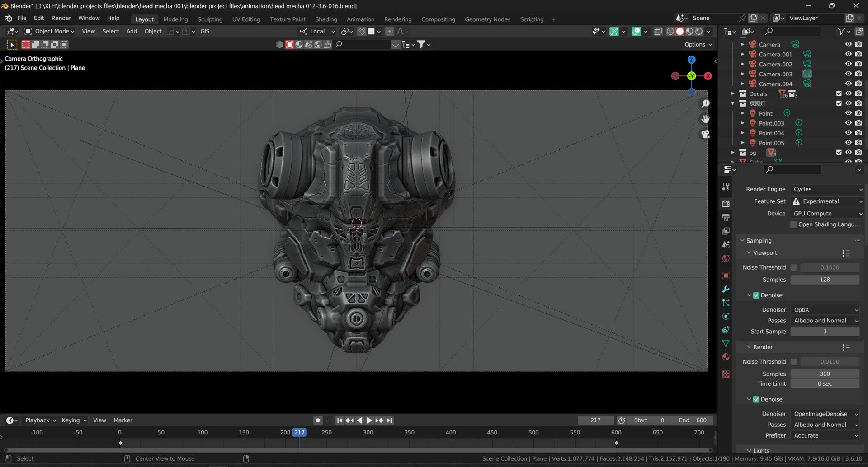
Task: Open the Render menu
Action: point(61,18)
